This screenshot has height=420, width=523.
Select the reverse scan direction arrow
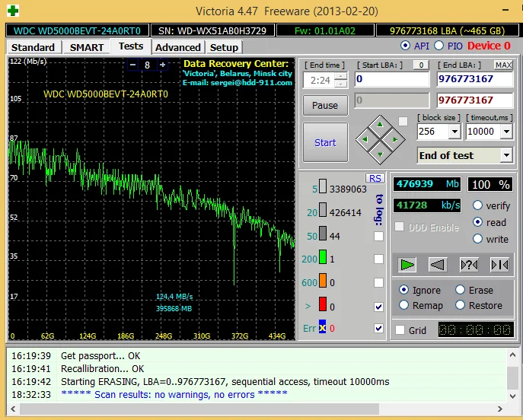point(437,265)
